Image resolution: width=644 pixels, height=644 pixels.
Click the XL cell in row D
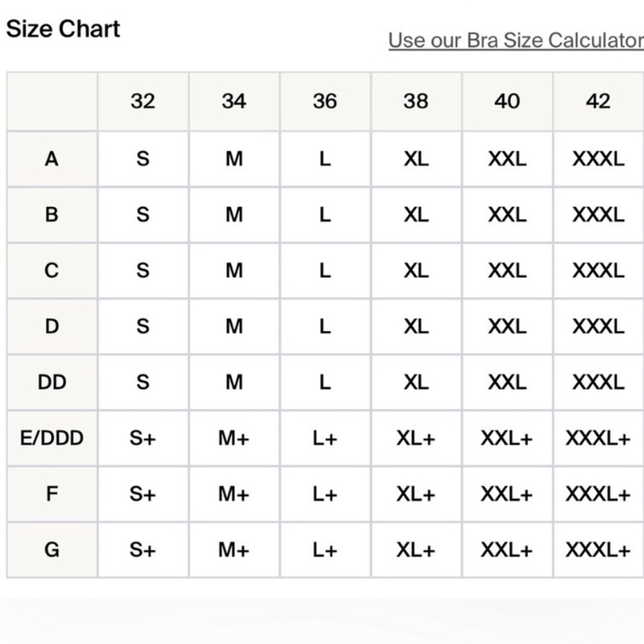pos(417,327)
